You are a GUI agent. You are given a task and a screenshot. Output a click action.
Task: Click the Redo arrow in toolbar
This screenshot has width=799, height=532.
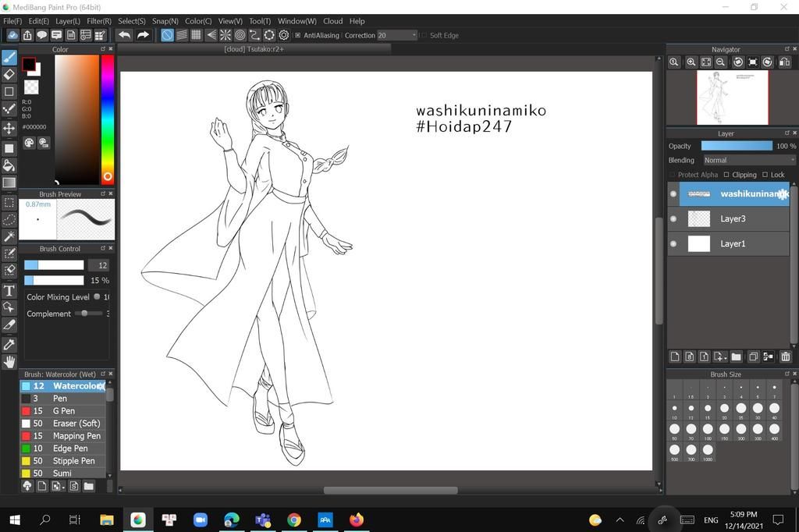(144, 35)
